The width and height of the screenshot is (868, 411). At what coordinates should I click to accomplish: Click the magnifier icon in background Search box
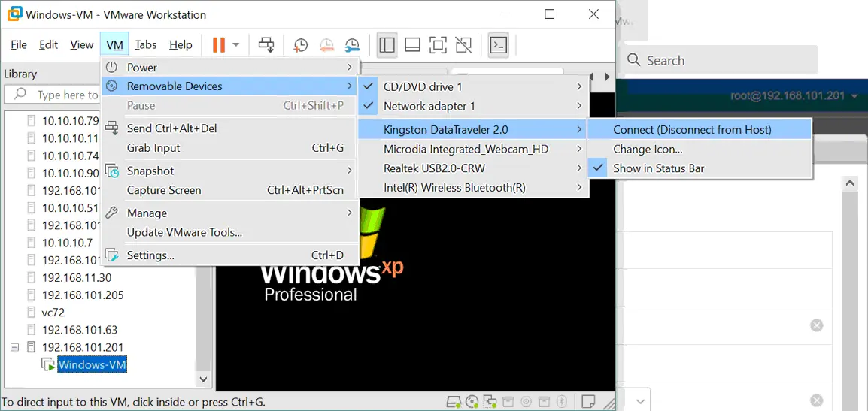point(634,60)
